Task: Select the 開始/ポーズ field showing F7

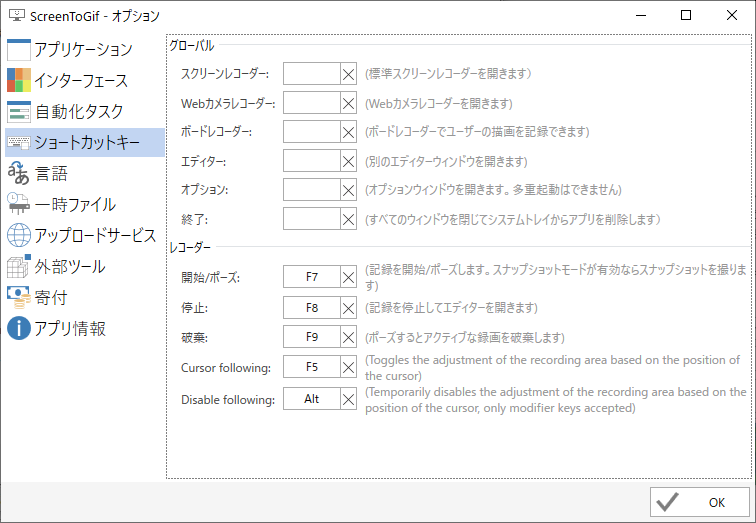Action: [x=312, y=277]
